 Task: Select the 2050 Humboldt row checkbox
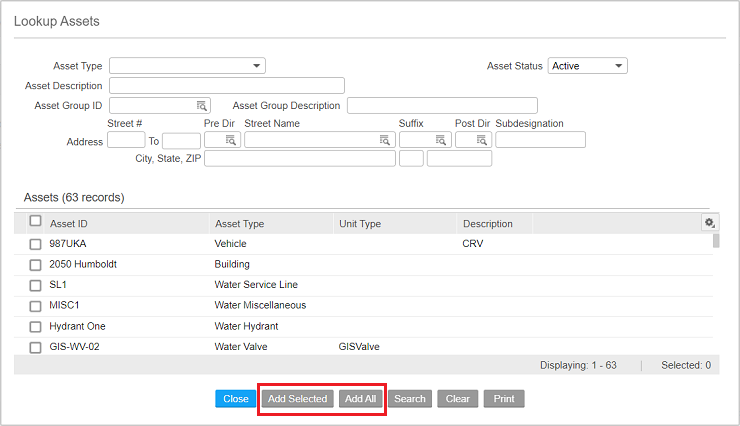[35, 265]
